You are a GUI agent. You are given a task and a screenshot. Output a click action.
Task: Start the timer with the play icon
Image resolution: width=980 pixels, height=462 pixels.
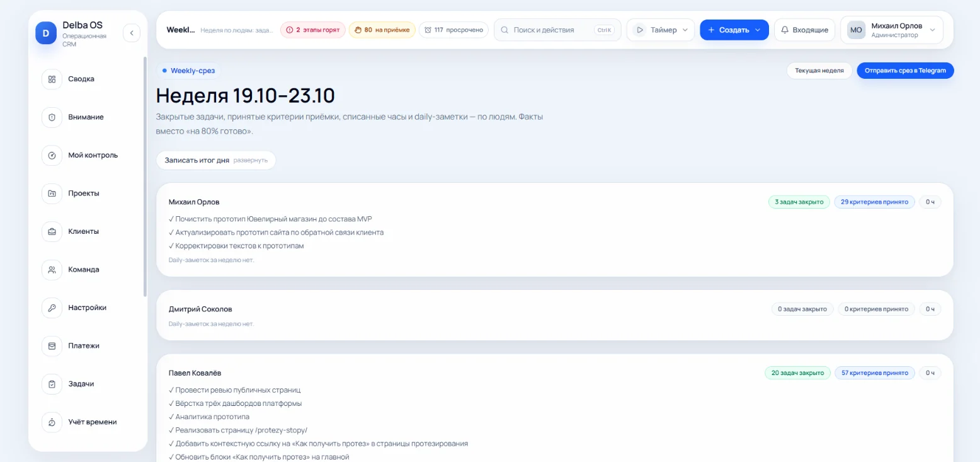click(639, 30)
